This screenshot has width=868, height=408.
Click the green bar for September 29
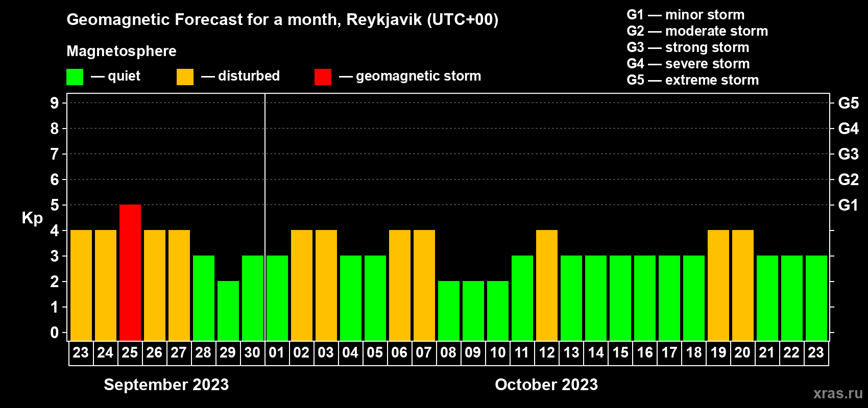click(228, 311)
